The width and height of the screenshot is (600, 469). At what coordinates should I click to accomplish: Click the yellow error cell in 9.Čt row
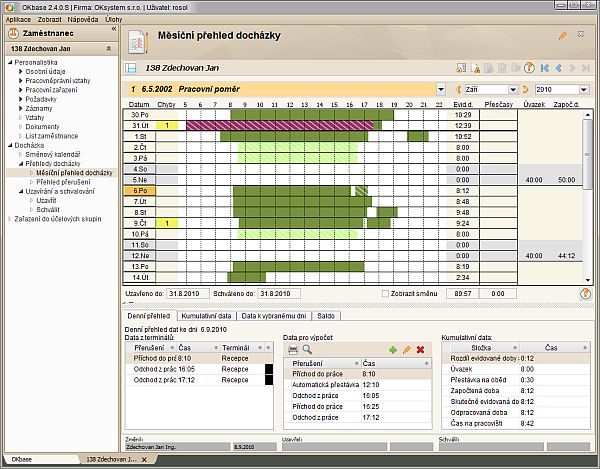[167, 223]
